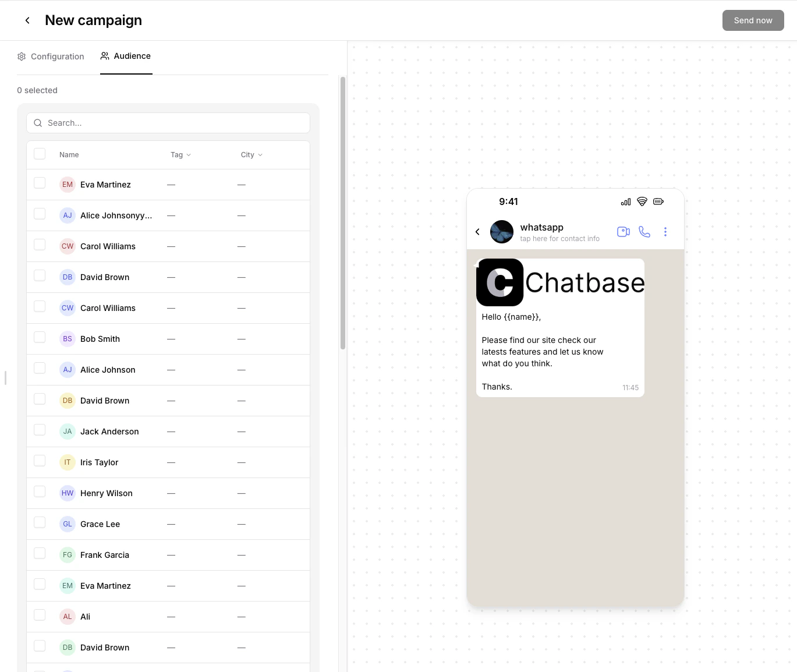Select the Frank Garcia checkbox
797x672 pixels.
tap(40, 553)
